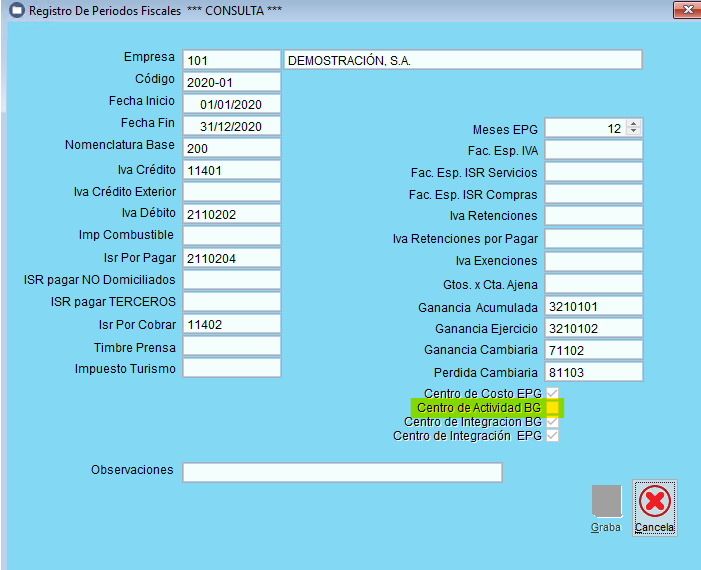Select the Perdida Cambiaria field

tap(593, 372)
